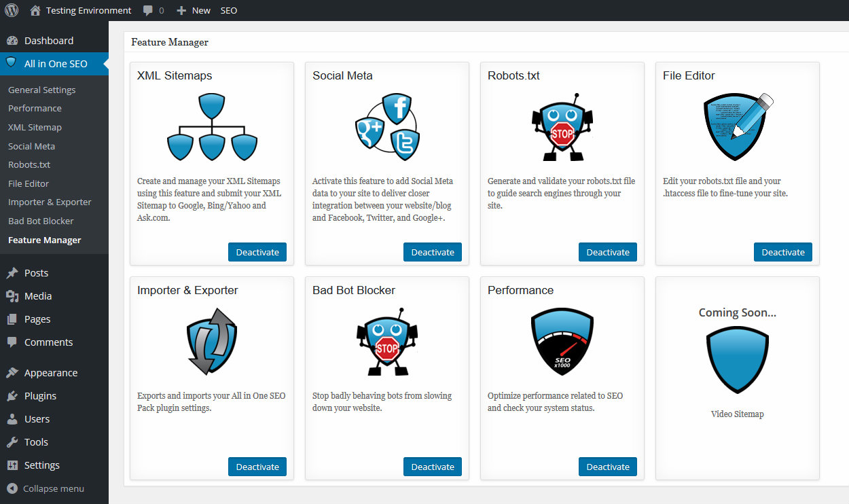
Task: Click the File Editor pencil shield image
Action: coord(739,127)
